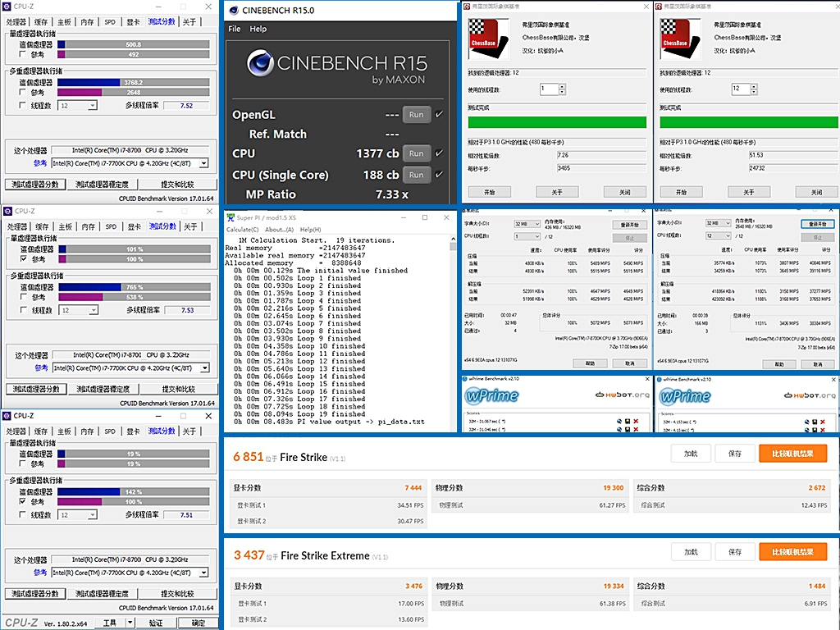
Task: Click 开始 in the Fritz window with 1 thread
Action: pyautogui.click(x=490, y=192)
